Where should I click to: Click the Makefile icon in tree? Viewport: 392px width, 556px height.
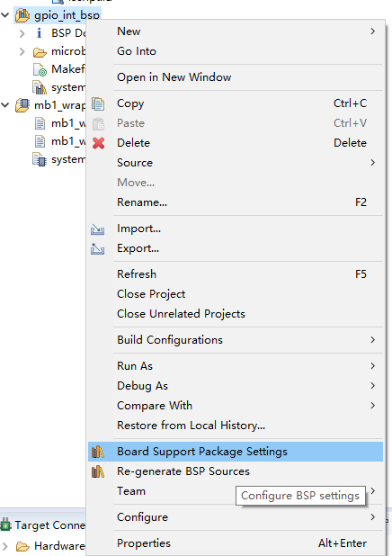point(40,69)
